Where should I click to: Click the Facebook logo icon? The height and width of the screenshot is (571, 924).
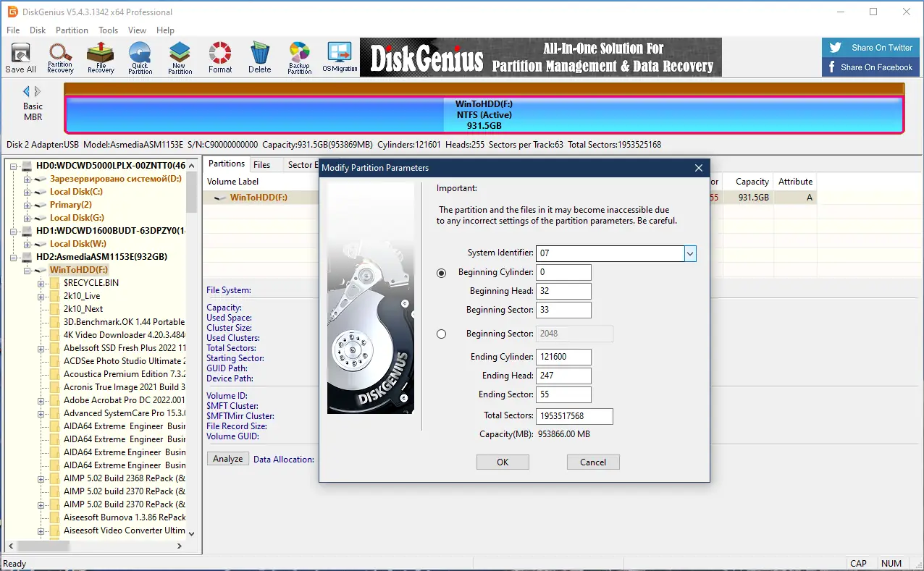(831, 67)
